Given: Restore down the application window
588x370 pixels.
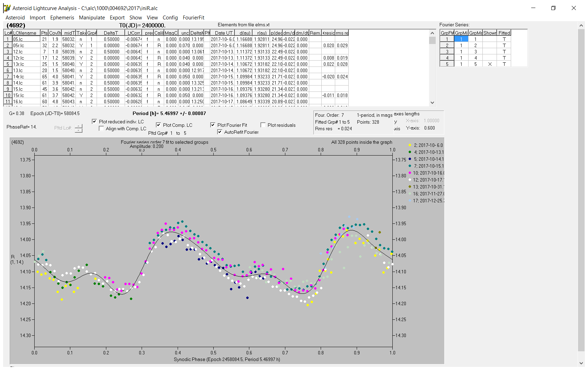Looking at the screenshot, I should tap(553, 8).
